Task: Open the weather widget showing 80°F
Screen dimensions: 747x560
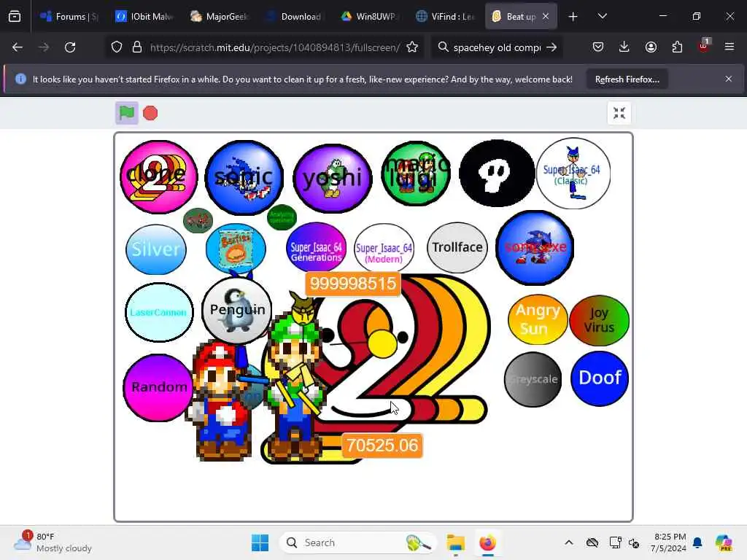Action: 53,542
